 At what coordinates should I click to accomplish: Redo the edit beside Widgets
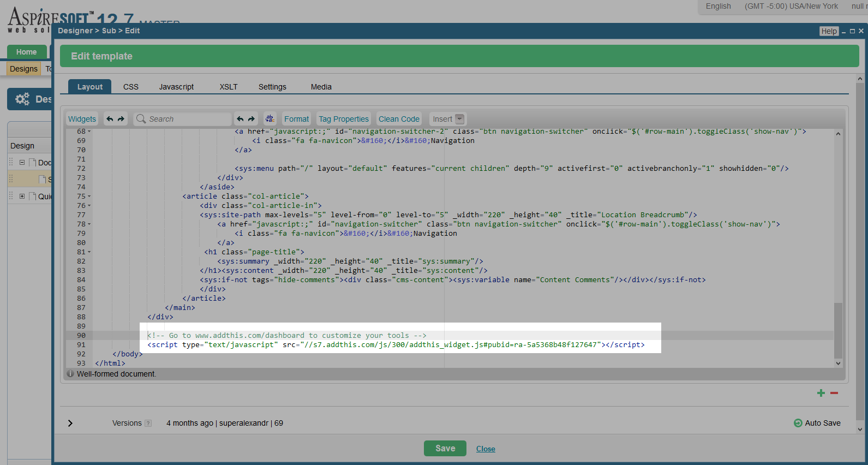(121, 119)
